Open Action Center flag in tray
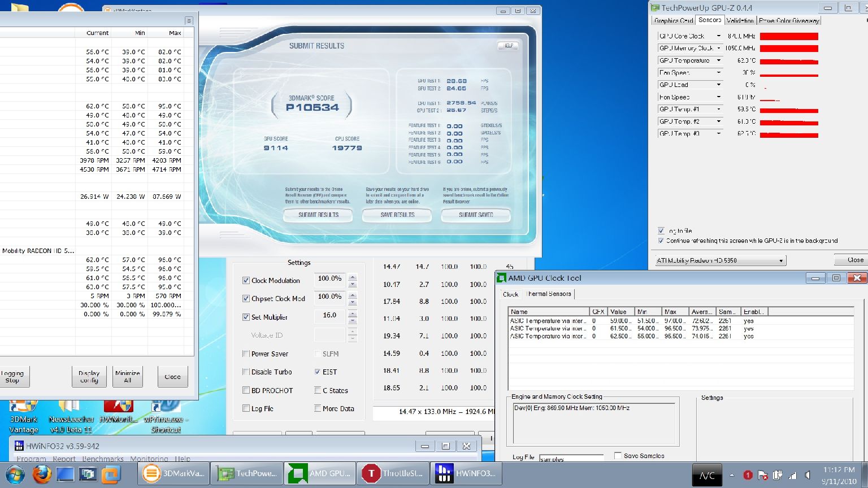 click(x=763, y=476)
